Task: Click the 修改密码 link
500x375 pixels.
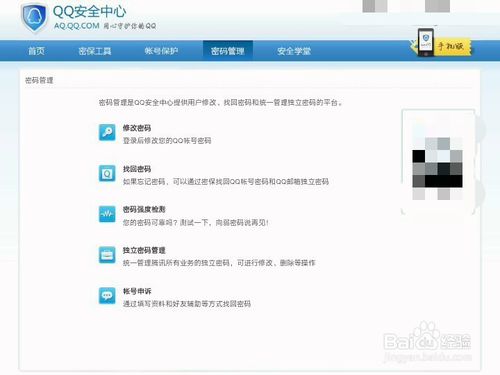Action: pyautogui.click(x=137, y=128)
